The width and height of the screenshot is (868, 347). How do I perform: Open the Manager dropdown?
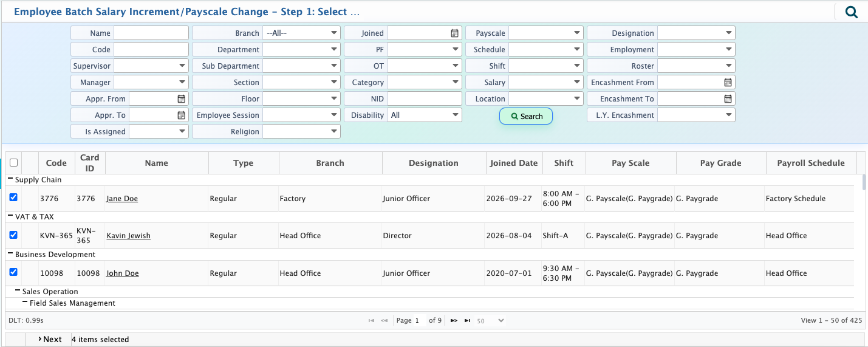(151, 83)
